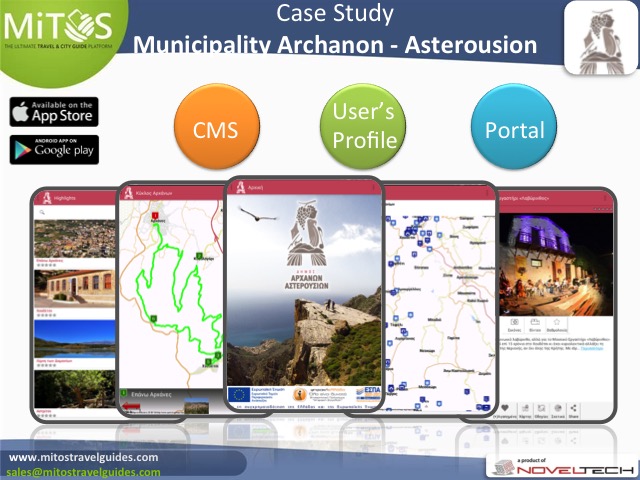This screenshot has height=480, width=640.
Task: Click the sales@mitostravelguides.com email address
Action: click(x=83, y=473)
